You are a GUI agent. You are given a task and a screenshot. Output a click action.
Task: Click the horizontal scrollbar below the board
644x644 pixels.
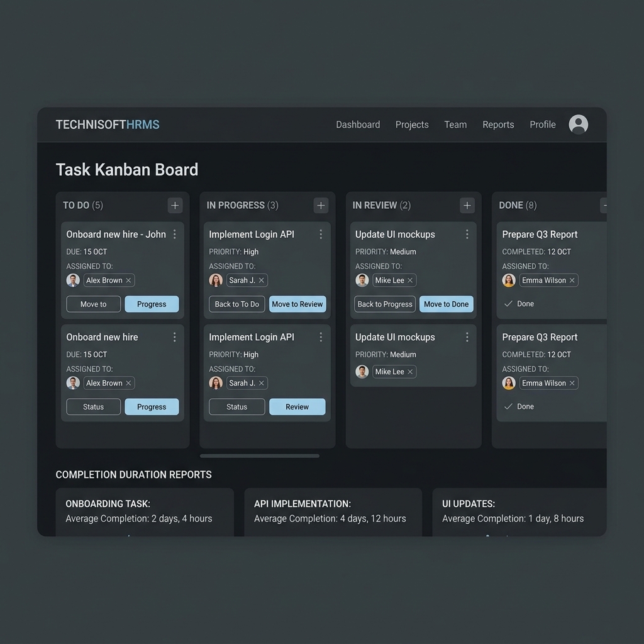[x=260, y=456]
